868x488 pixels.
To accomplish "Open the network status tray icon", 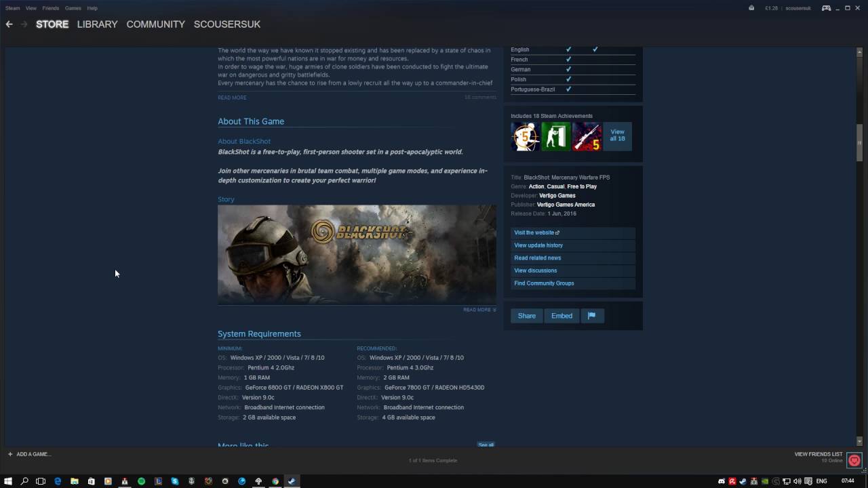I will pos(787,481).
